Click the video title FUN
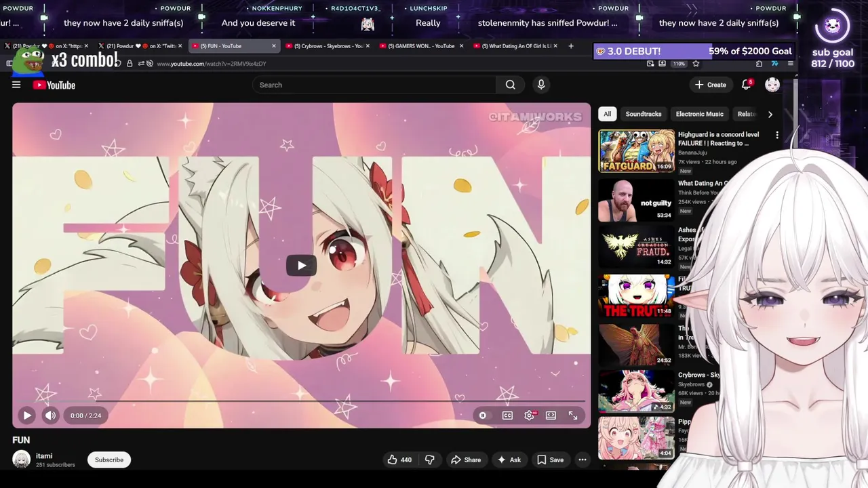This screenshot has height=488, width=868. pos(21,440)
